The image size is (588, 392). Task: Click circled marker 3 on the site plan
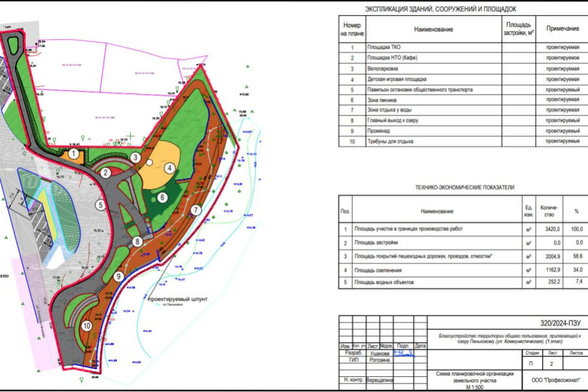coord(135,157)
